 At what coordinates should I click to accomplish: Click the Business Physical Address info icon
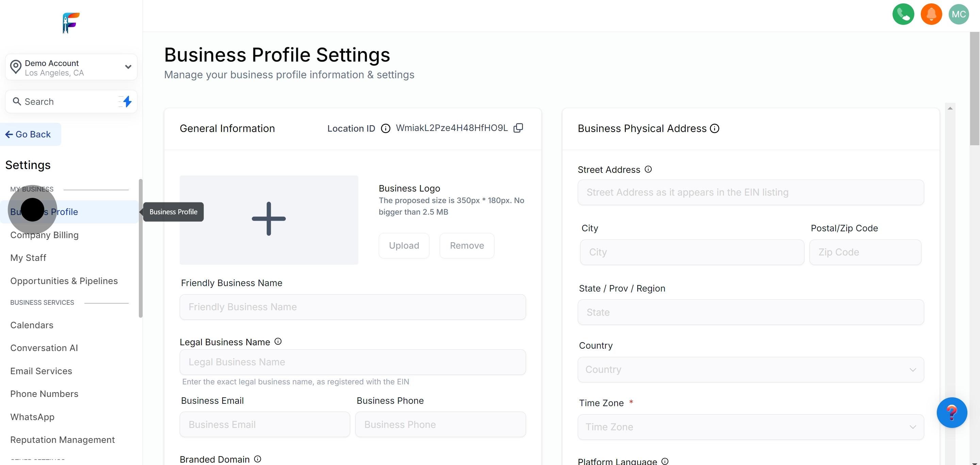pyautogui.click(x=715, y=129)
